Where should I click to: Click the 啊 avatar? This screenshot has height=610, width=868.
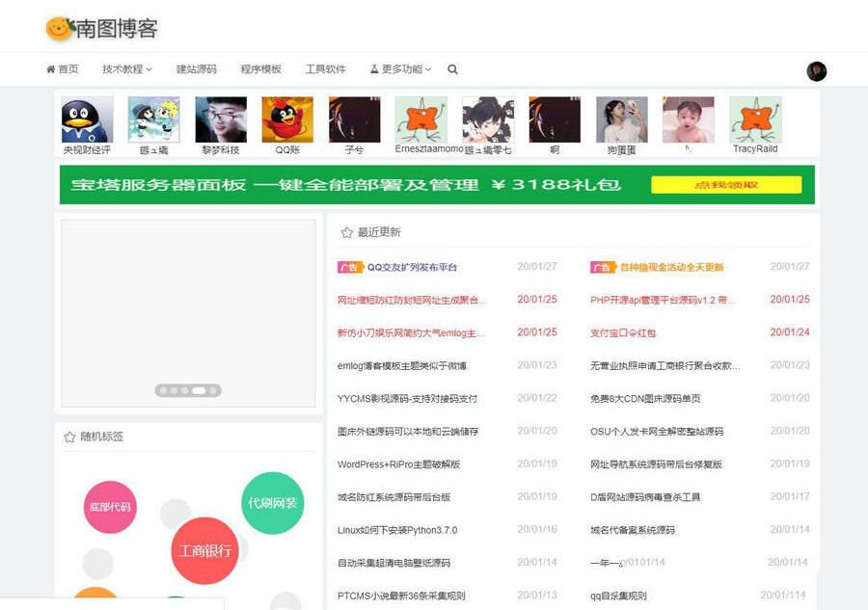[x=555, y=119]
